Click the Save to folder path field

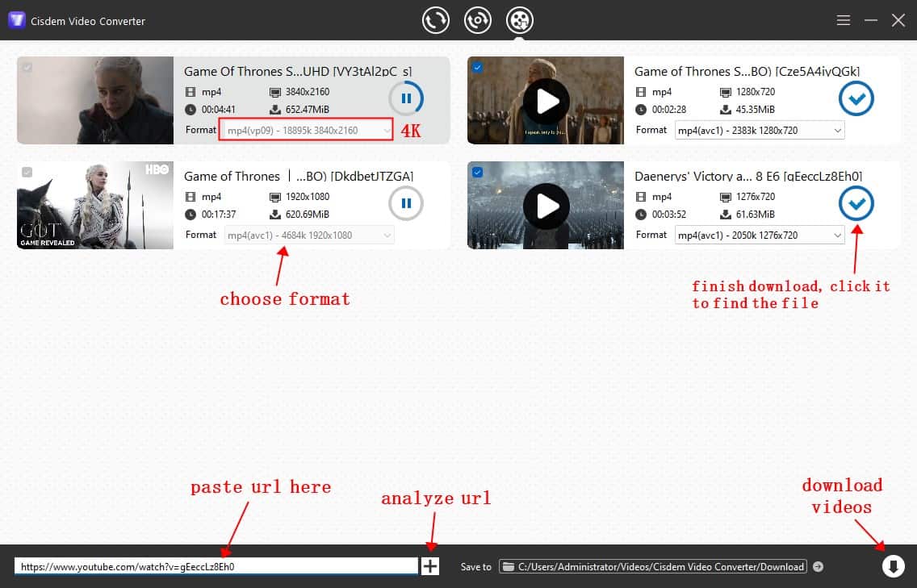(653, 566)
